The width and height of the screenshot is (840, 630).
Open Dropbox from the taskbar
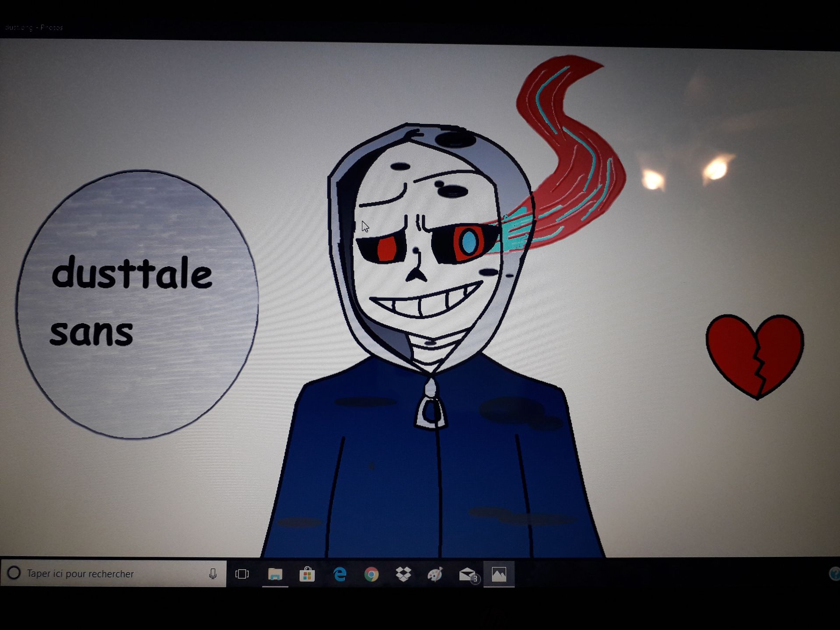pos(403,574)
